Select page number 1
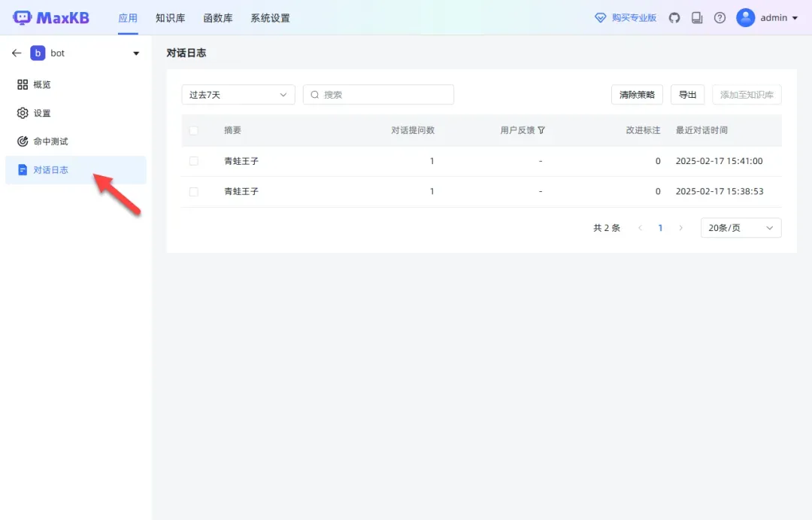The image size is (812, 520). coord(660,227)
